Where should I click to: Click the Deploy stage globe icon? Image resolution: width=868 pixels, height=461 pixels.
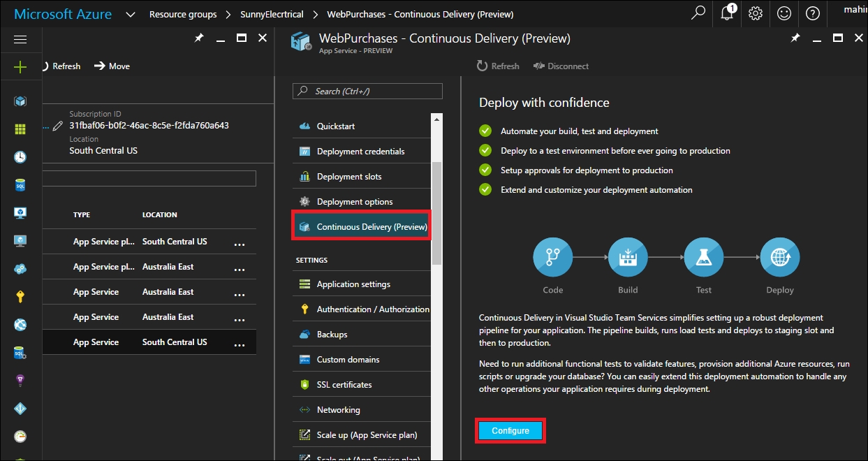[x=779, y=258]
